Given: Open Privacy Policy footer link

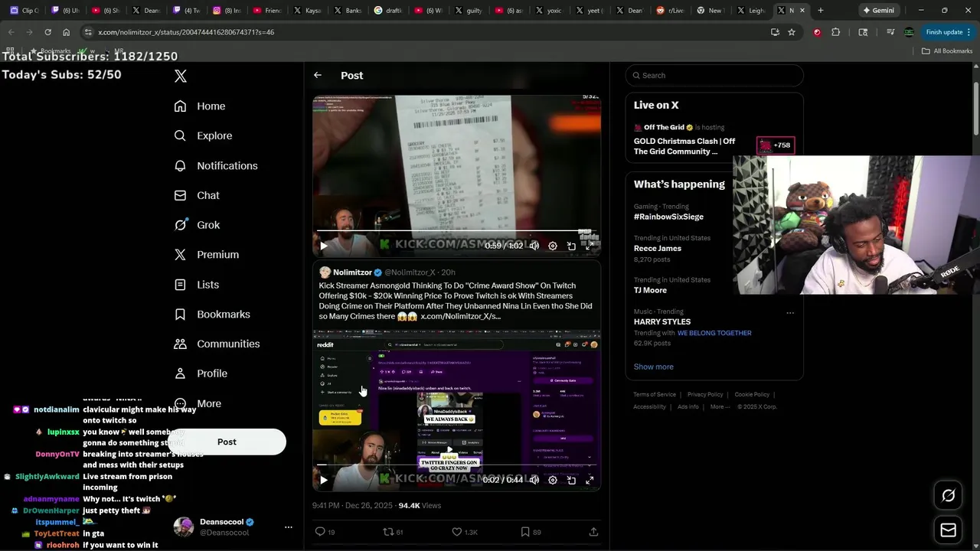Looking at the screenshot, I should pyautogui.click(x=705, y=394).
